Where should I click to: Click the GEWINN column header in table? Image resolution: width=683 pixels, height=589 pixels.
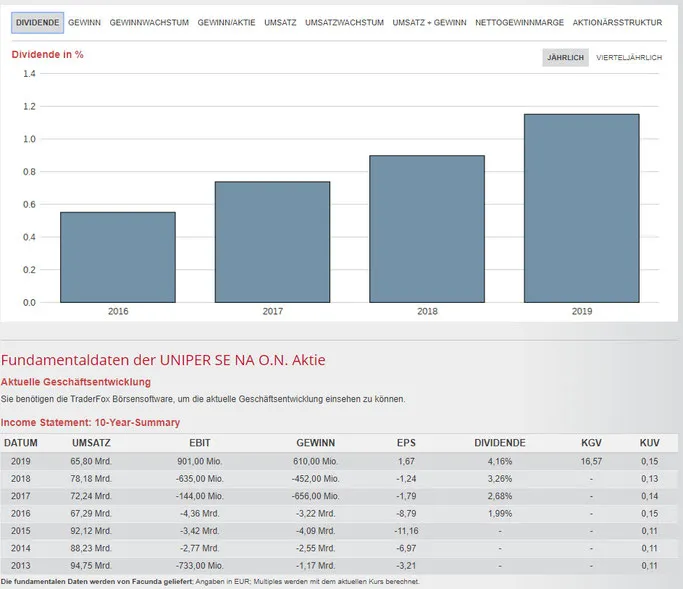[x=316, y=443]
